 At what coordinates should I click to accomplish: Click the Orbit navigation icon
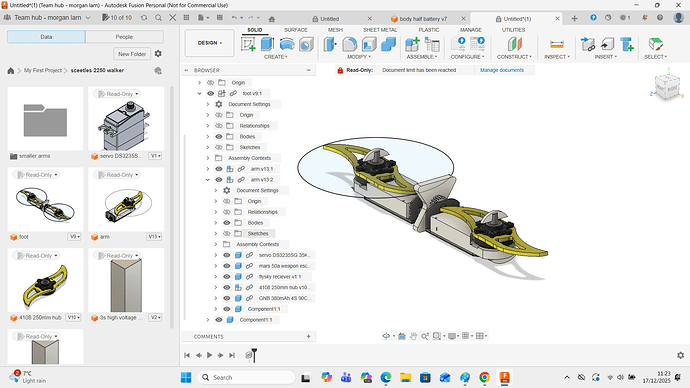(x=386, y=336)
